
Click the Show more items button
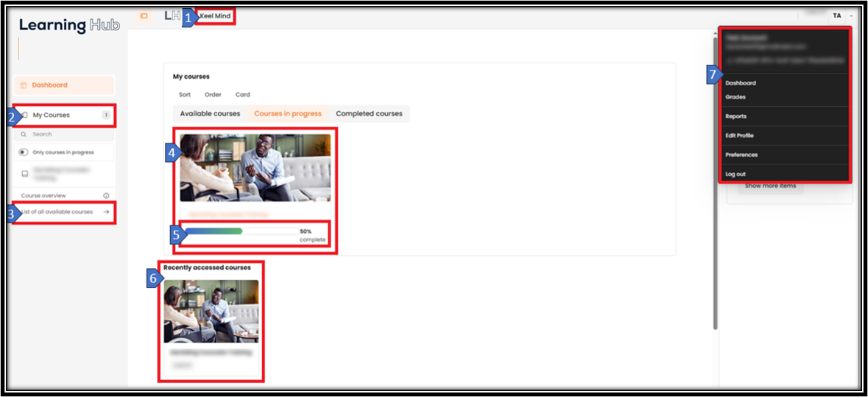coord(771,186)
